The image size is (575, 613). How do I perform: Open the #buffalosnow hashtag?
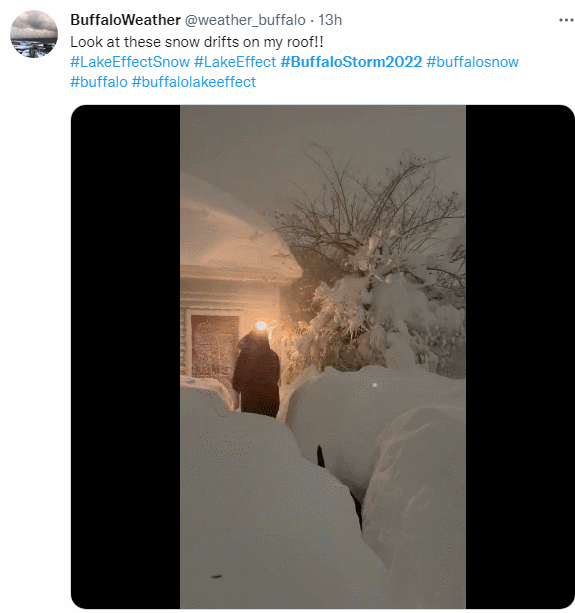473,62
